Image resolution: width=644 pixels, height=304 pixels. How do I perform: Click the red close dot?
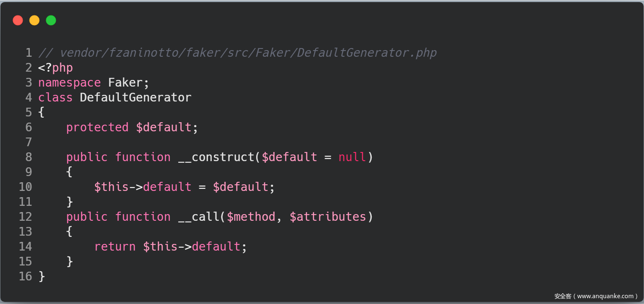tap(18, 20)
